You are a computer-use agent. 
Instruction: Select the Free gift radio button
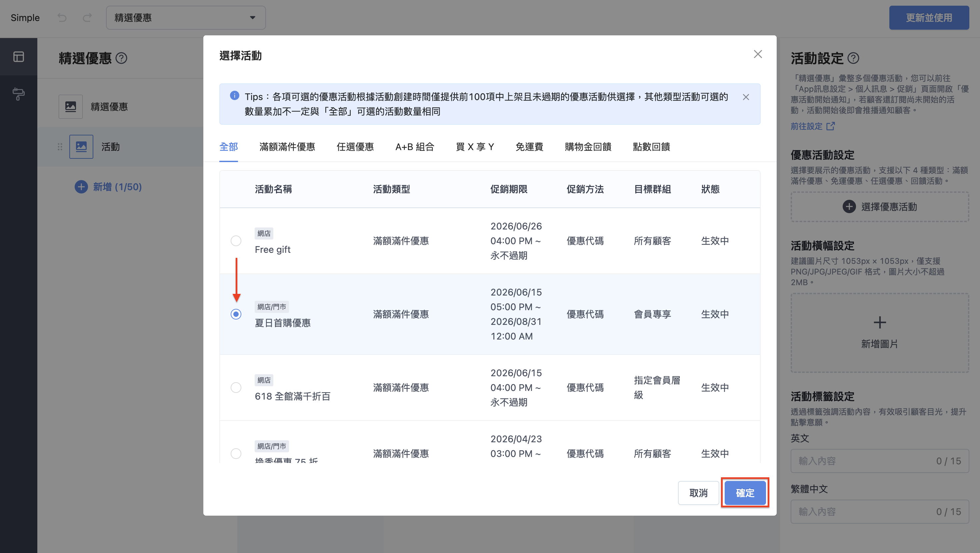pos(236,241)
